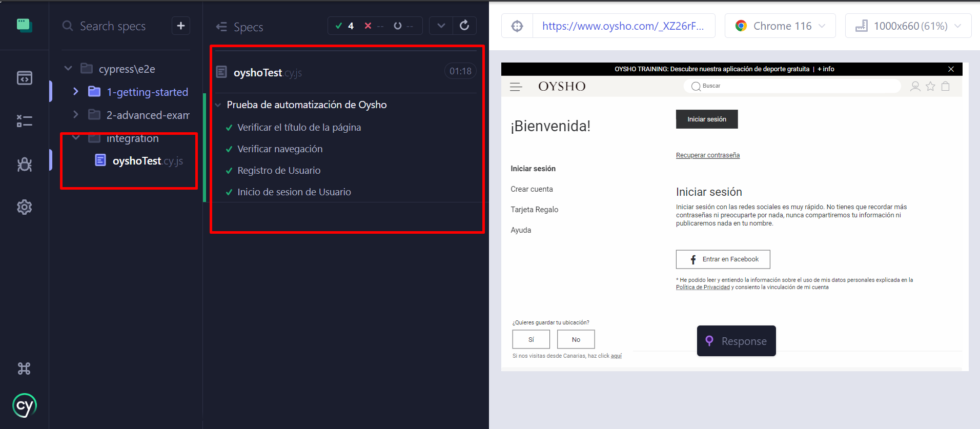Click the Oysho user account icon
The height and width of the screenshot is (429, 980).
tap(915, 86)
